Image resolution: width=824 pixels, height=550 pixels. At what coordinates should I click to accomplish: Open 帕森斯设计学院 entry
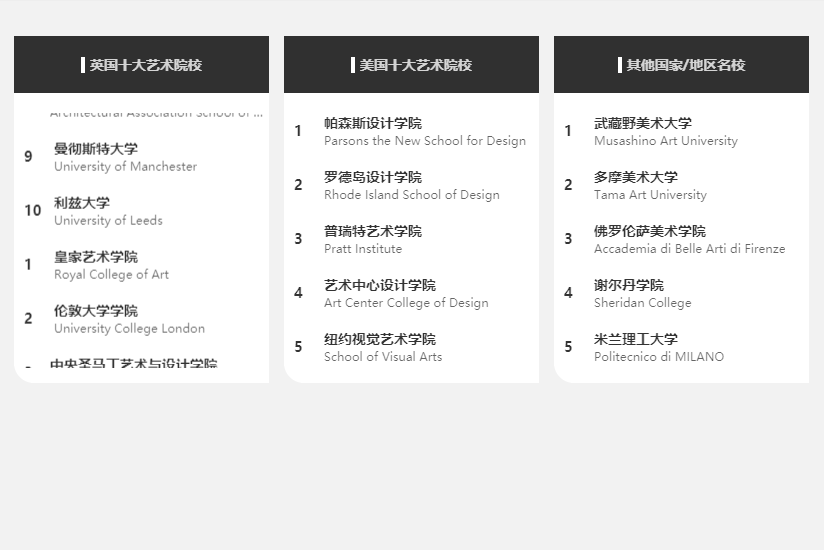pos(373,123)
